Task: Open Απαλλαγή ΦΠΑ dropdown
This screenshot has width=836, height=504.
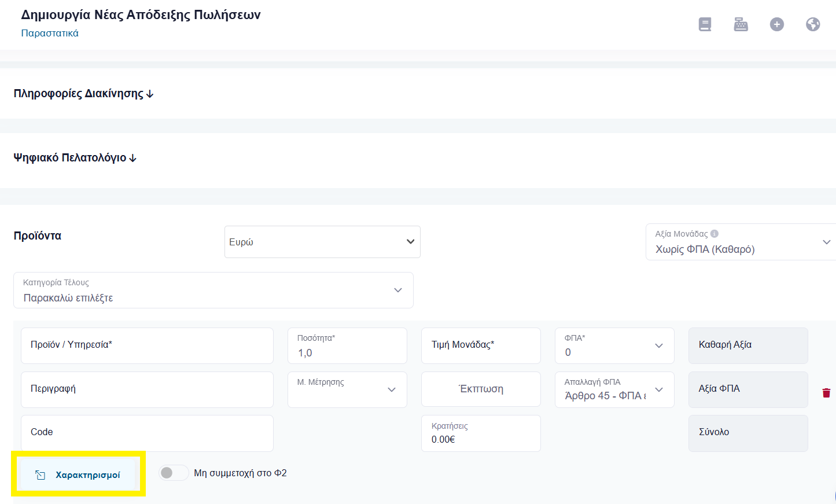Action: point(614,389)
